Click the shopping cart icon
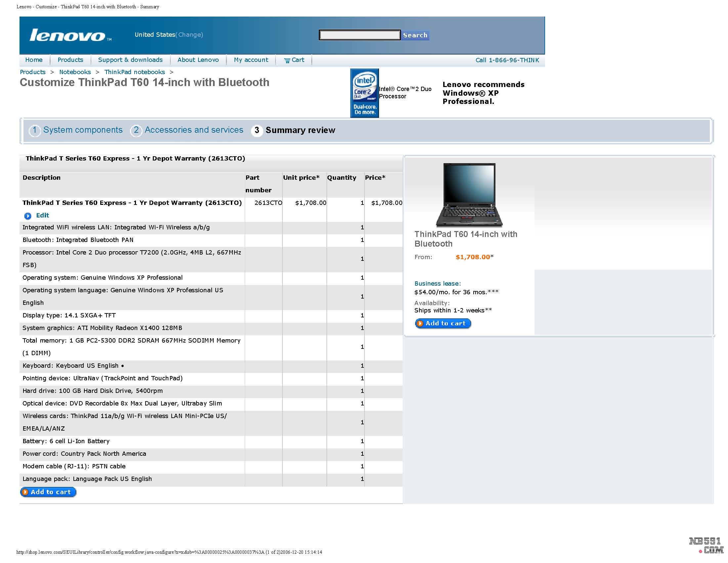Screen dimensions: 728x563 [287, 60]
